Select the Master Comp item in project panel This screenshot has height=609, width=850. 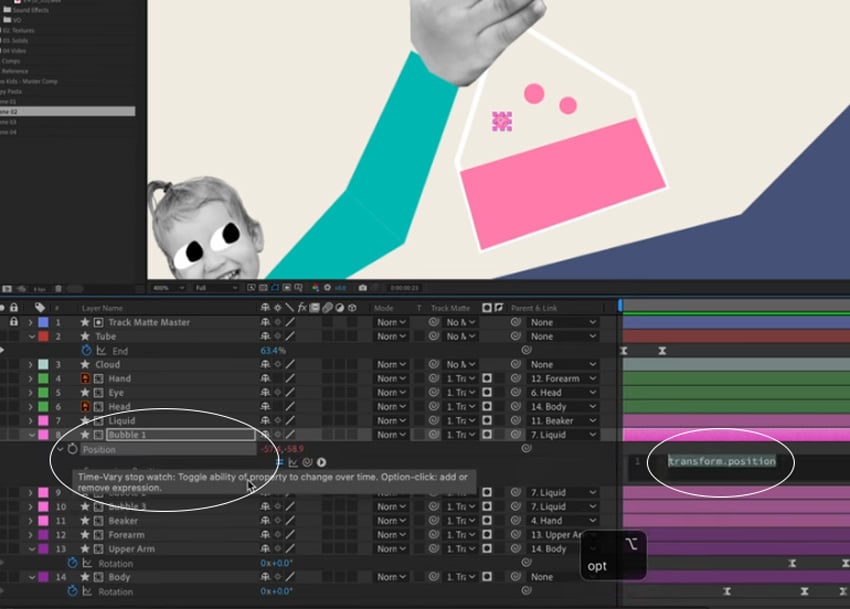click(x=29, y=81)
